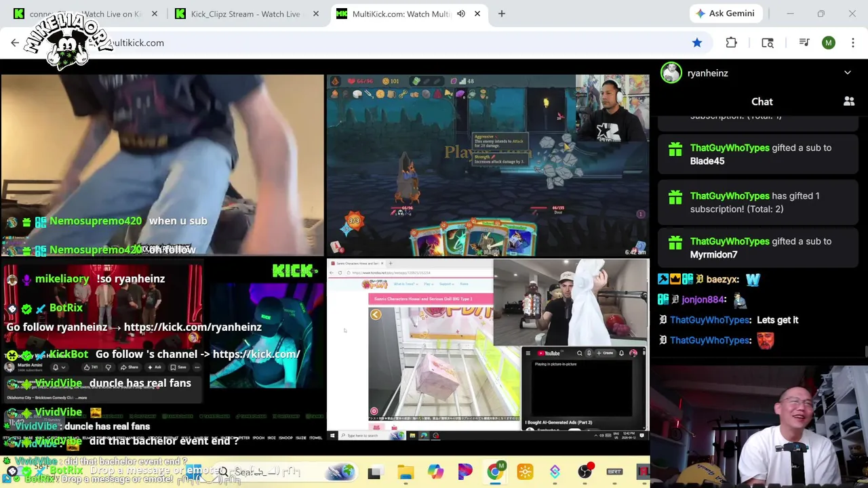Click the stream with 'when u sub' overlay
Image resolution: width=868 pixels, height=488 pixels.
click(x=162, y=165)
